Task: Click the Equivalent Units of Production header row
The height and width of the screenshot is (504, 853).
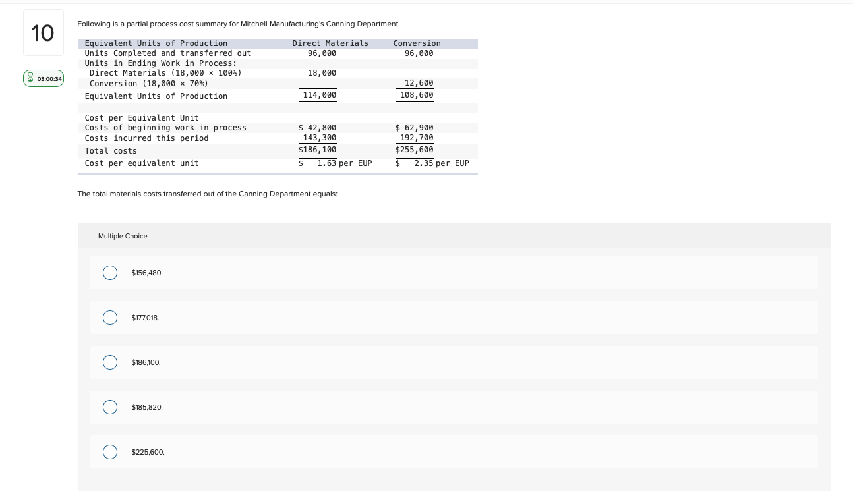Action: click(156, 43)
